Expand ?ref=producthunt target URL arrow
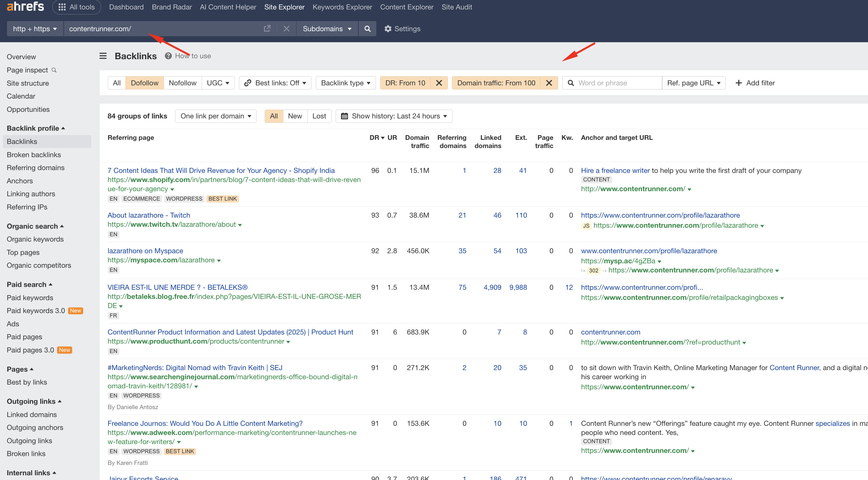The width and height of the screenshot is (868, 480). (x=744, y=343)
